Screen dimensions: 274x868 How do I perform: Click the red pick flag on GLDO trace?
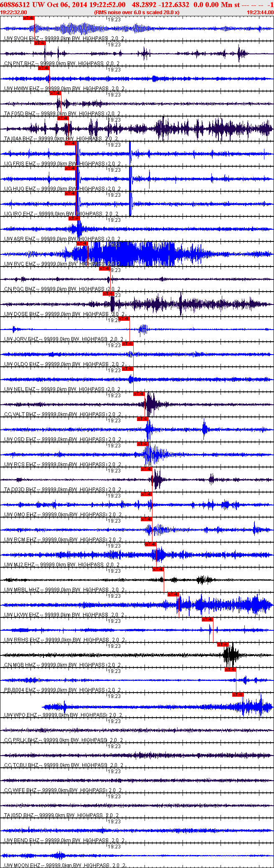(x=128, y=344)
